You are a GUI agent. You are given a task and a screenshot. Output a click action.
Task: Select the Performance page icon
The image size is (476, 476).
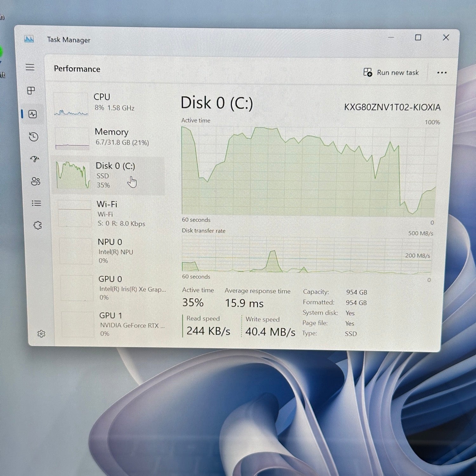point(33,114)
